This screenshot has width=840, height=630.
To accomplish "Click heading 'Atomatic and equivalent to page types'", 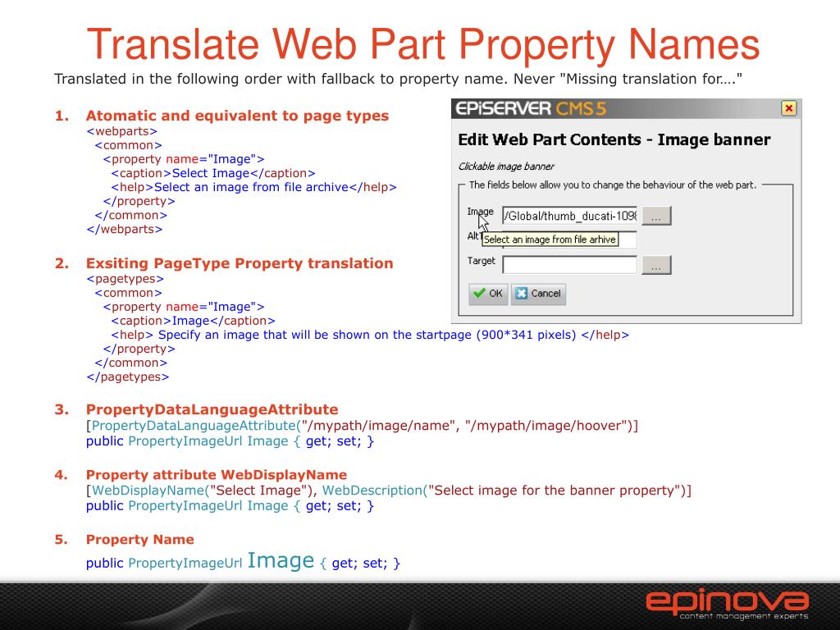I will pos(237,116).
